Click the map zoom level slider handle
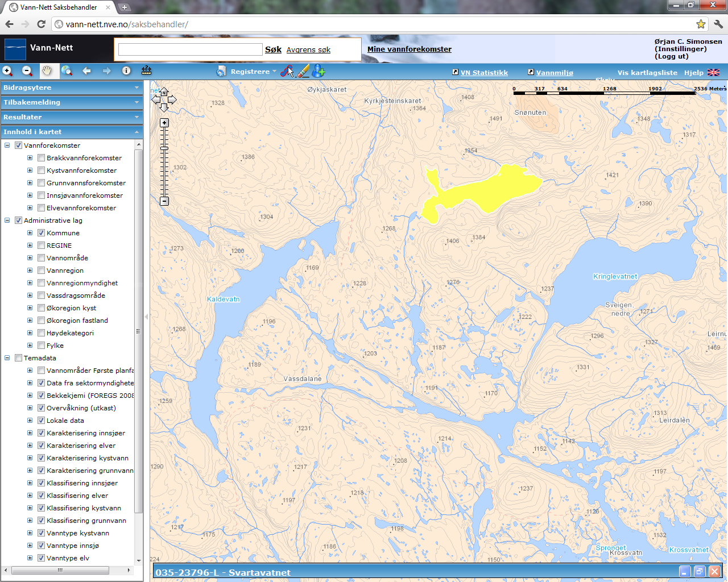 click(x=164, y=148)
